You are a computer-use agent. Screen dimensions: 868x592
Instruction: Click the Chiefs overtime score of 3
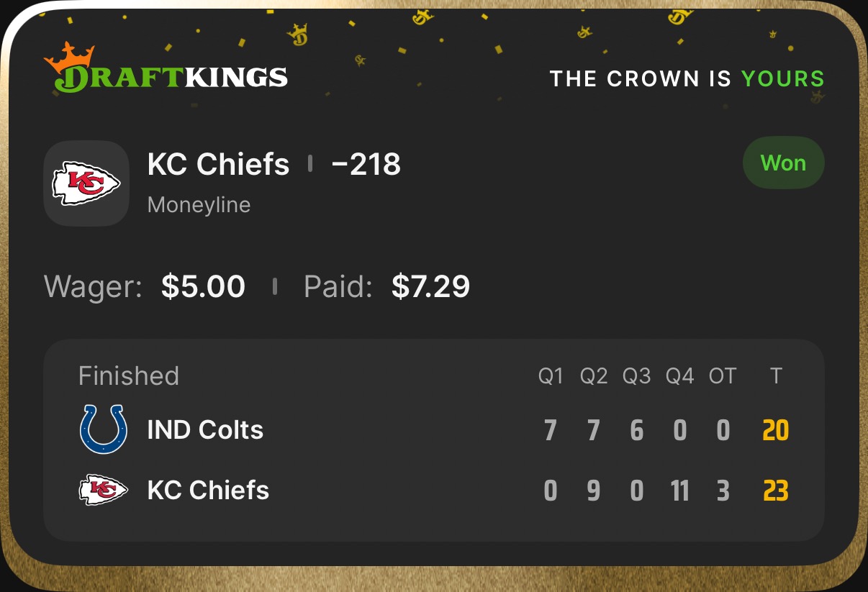coord(723,491)
